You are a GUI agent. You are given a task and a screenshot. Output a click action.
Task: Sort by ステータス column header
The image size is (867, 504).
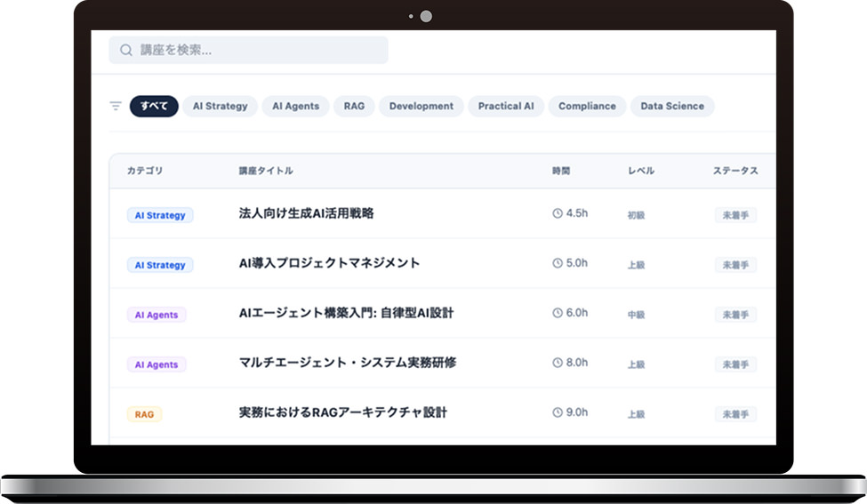pyautogui.click(x=735, y=171)
